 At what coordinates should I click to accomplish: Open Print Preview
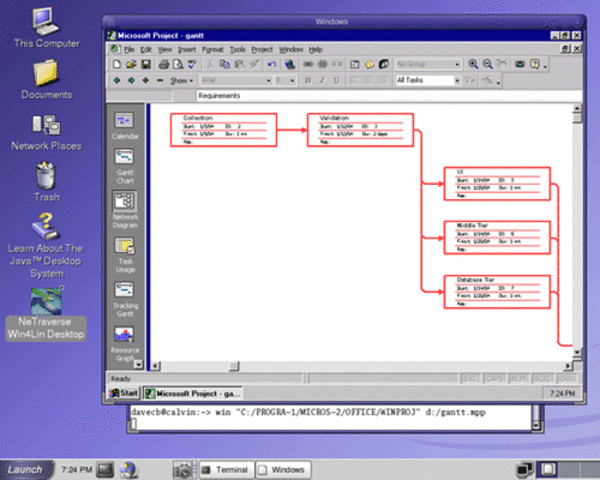(178, 64)
